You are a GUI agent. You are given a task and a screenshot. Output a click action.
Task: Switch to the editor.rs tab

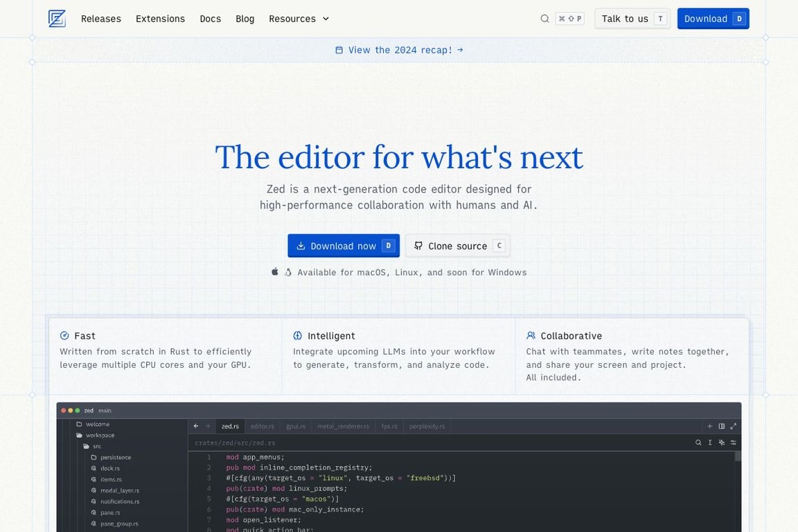click(x=262, y=426)
